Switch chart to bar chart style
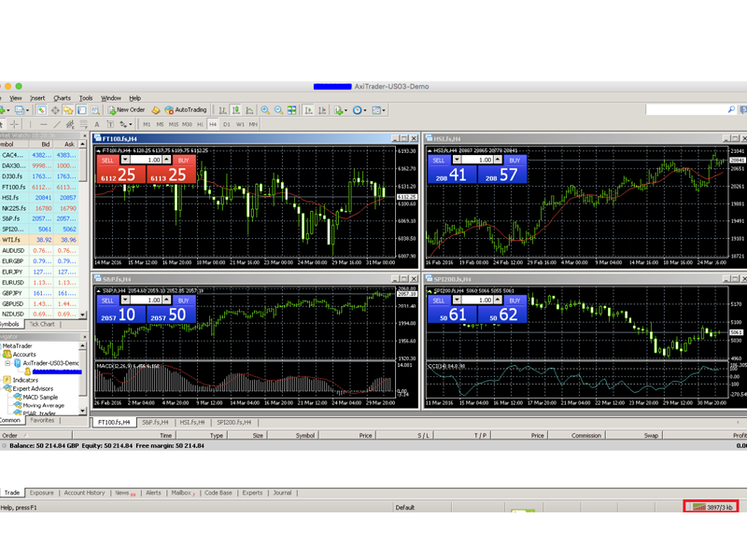Image resolution: width=747 pixels, height=560 pixels. point(222,110)
